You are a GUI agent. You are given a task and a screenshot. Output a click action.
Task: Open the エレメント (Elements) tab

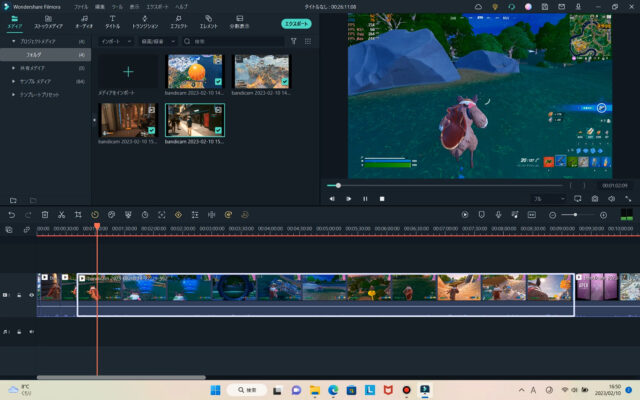209,22
